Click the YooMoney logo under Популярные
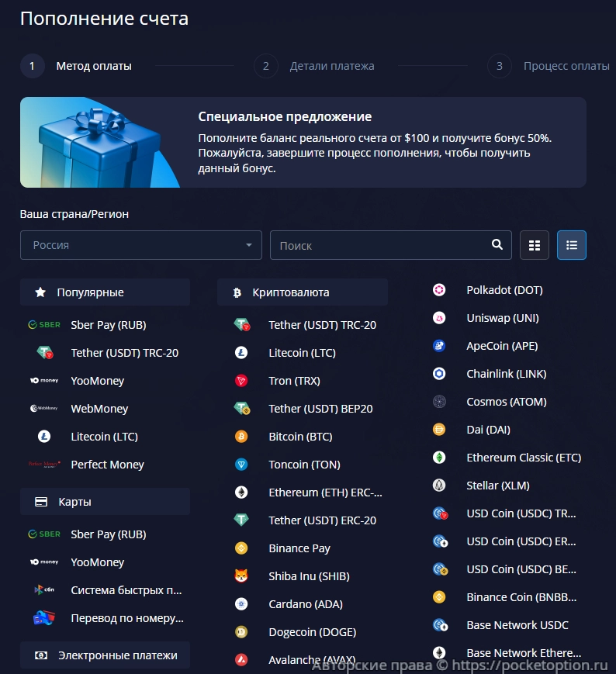 pyautogui.click(x=44, y=380)
